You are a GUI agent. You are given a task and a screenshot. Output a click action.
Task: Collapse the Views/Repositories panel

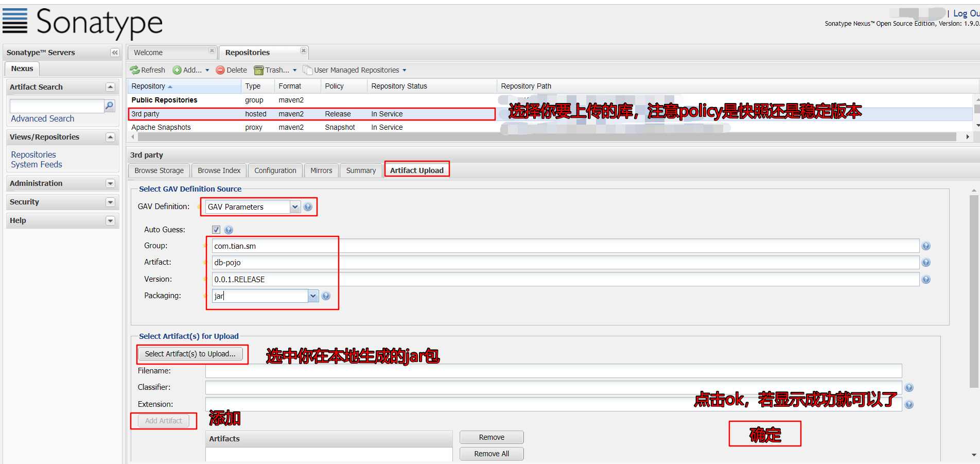(110, 137)
